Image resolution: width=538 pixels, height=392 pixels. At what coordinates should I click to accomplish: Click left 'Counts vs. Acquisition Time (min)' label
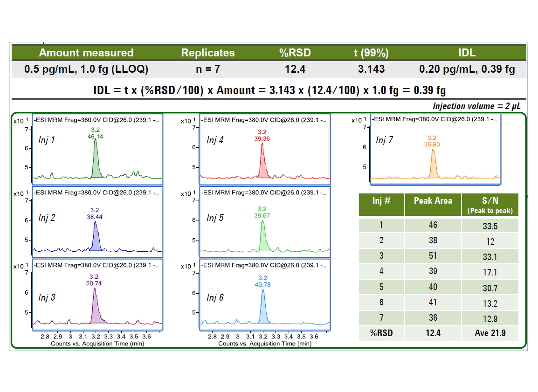click(x=97, y=344)
